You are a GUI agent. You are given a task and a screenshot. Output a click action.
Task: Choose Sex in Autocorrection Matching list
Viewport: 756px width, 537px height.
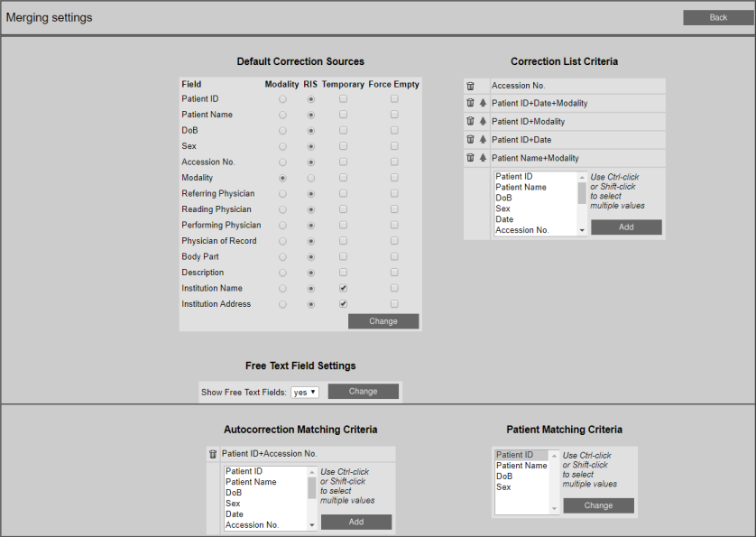coord(233,504)
